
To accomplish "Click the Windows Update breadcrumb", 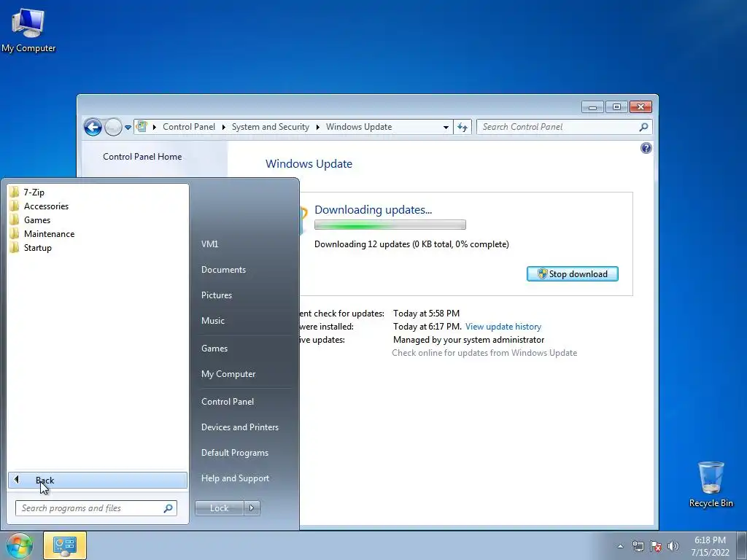I will tap(359, 127).
